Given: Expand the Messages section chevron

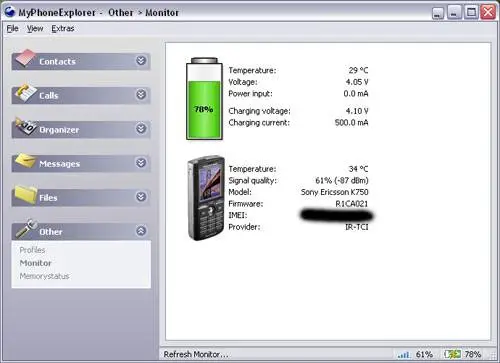Looking at the screenshot, I should coord(141,163).
